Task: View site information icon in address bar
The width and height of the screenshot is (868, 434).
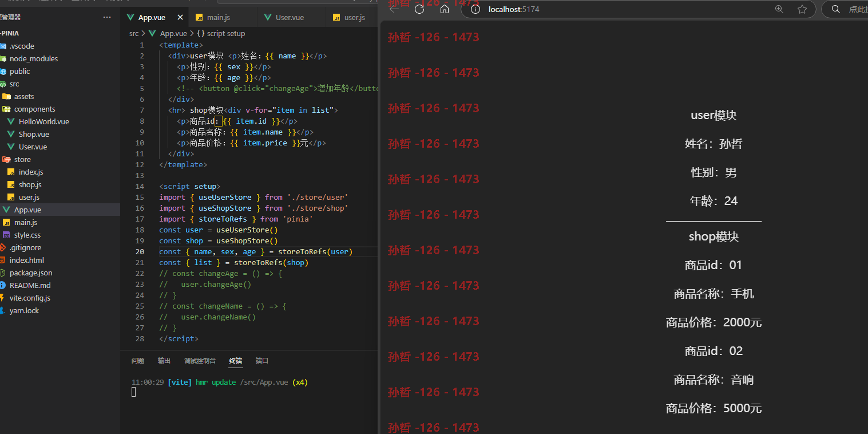Action: (x=474, y=9)
